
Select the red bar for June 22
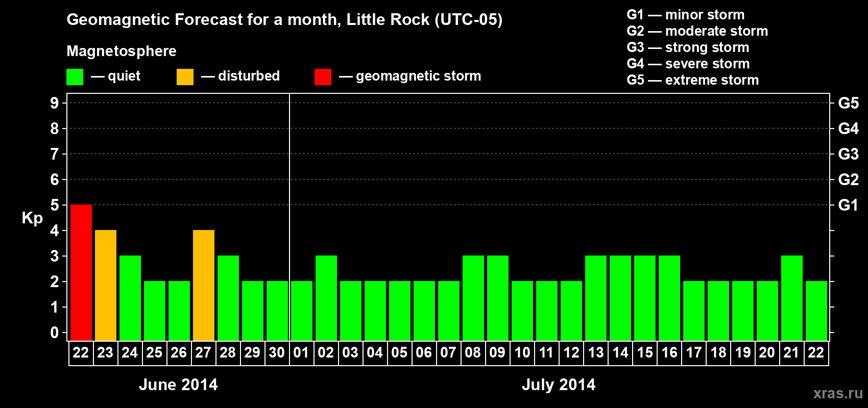(x=81, y=272)
